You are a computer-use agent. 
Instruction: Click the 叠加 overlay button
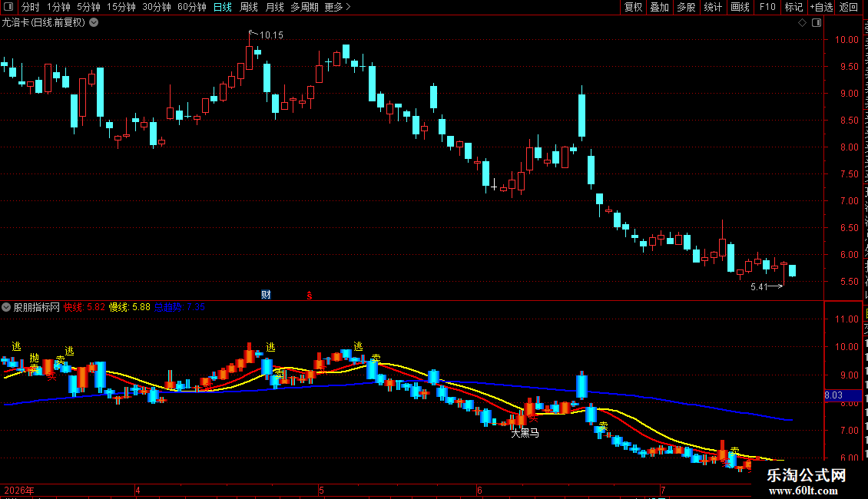tap(659, 7)
